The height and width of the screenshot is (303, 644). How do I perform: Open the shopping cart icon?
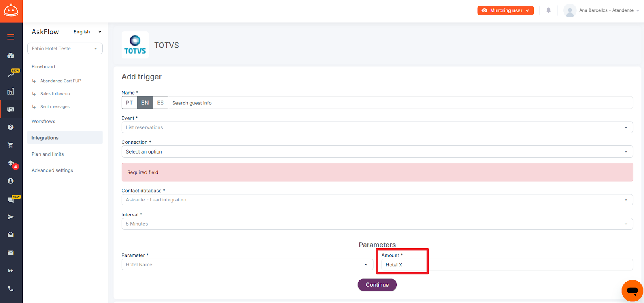11,145
